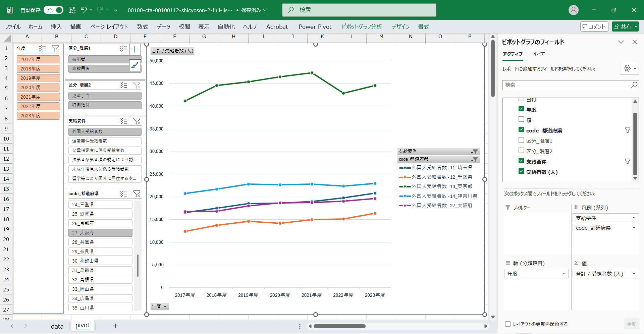
Task: Open 支給要件 legend filter dropdown on chart
Action: pos(475,152)
